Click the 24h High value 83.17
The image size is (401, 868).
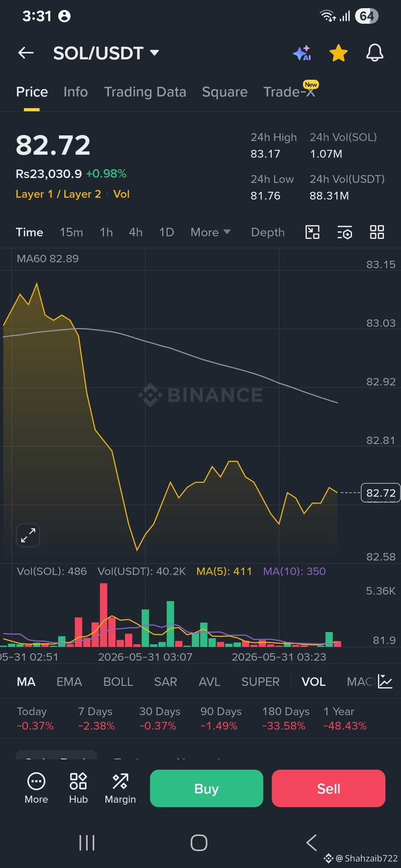click(x=265, y=154)
